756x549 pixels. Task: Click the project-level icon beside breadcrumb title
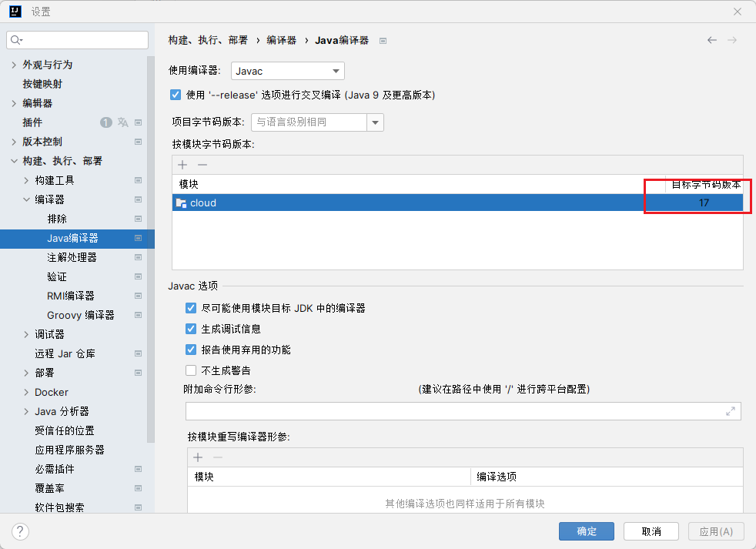pyautogui.click(x=383, y=41)
